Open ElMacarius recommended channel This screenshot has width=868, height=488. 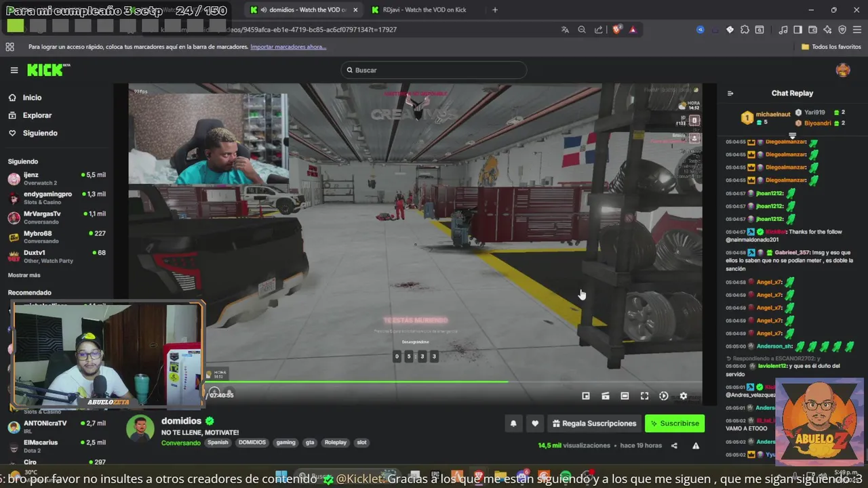pos(56,446)
